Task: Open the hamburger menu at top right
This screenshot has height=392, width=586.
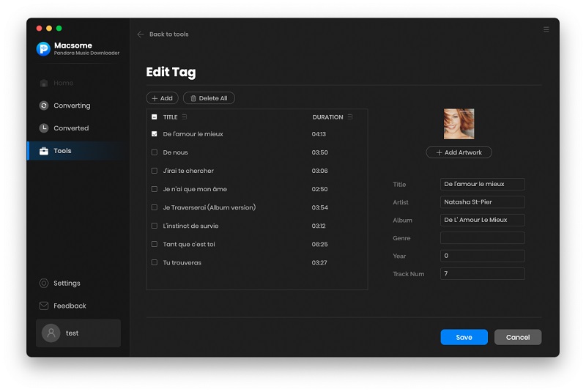Action: 546,30
